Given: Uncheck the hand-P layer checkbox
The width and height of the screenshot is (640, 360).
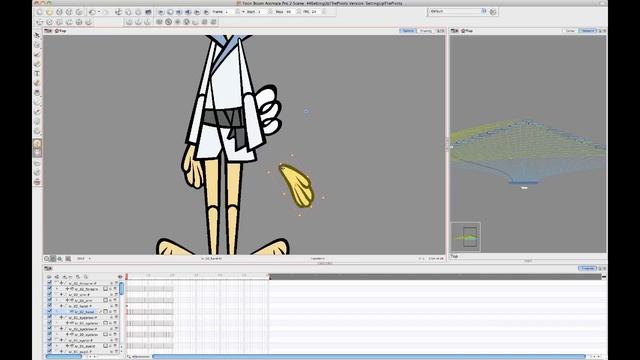Looking at the screenshot, I should [x=49, y=306].
